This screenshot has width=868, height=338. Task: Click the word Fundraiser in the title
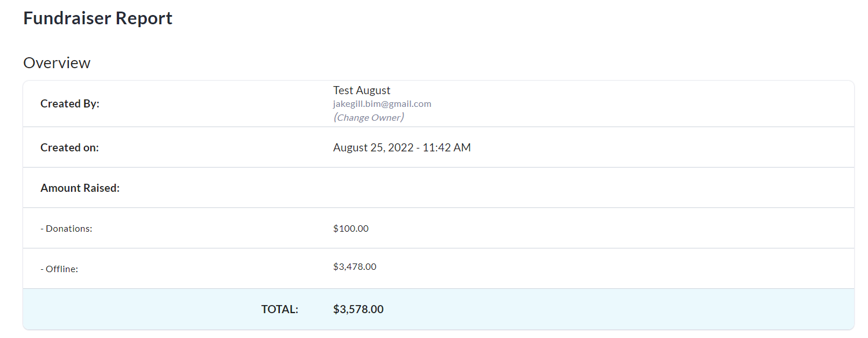[x=67, y=18]
